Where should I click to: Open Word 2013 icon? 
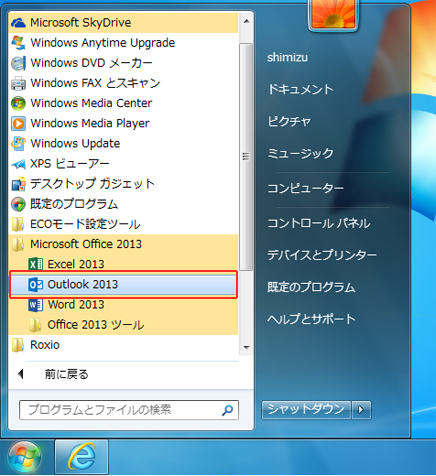pos(36,304)
